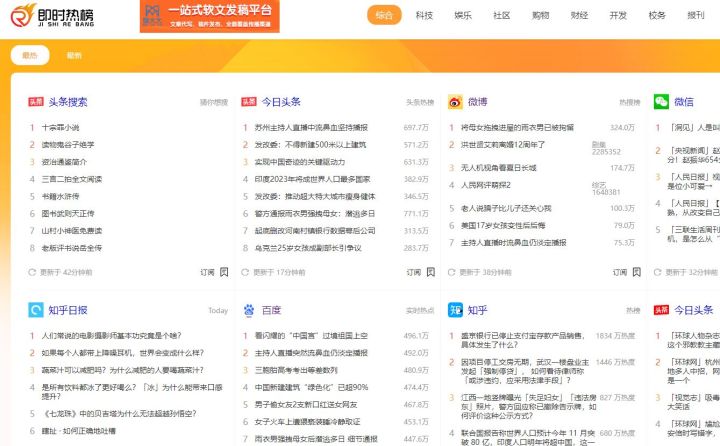Click the Weibo eye logo icon
720x446 pixels.
(x=455, y=102)
